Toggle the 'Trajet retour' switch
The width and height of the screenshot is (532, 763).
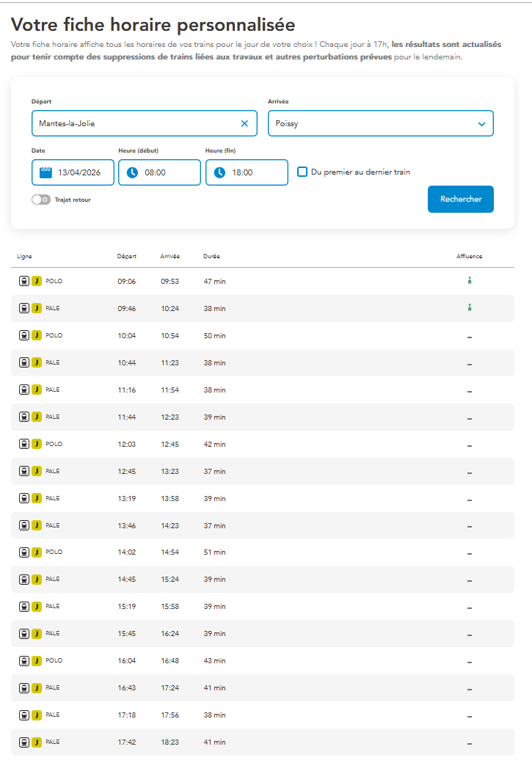click(x=41, y=200)
